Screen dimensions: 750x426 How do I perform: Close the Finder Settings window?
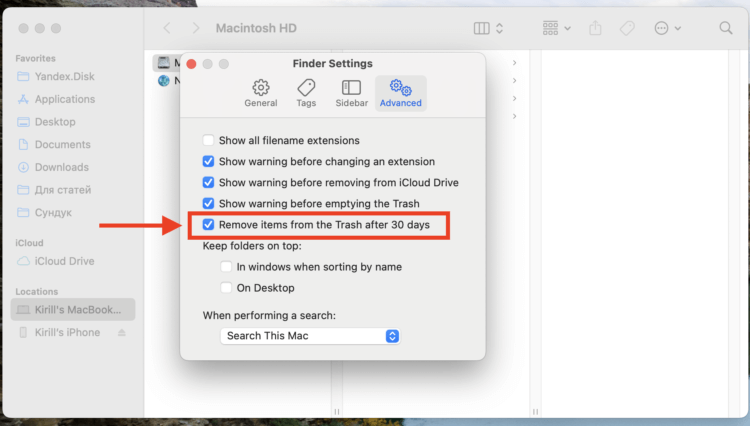[x=191, y=64]
